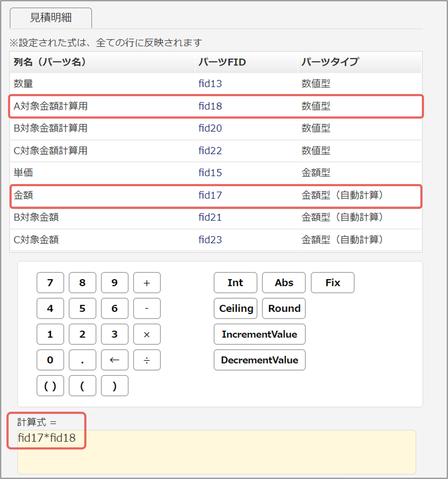Viewport: 448px width, 479px height.
Task: Click the 3 keypad button
Action: tap(115, 334)
